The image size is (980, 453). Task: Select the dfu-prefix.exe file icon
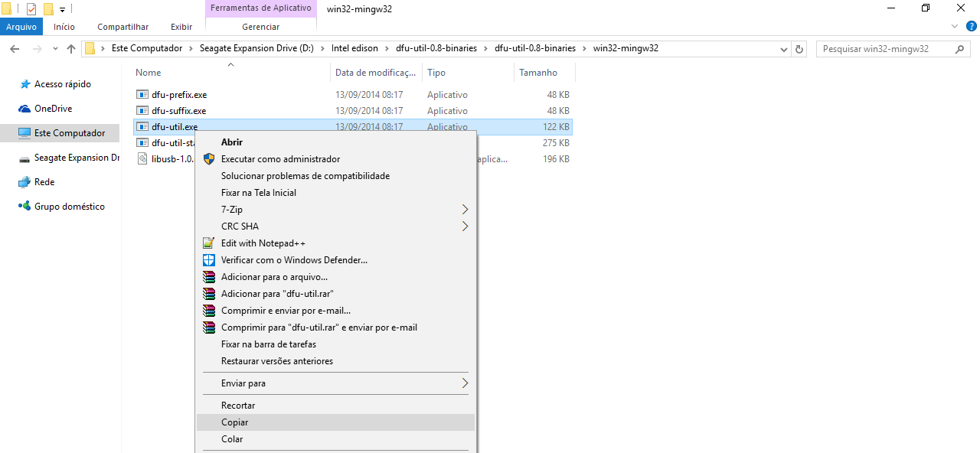click(x=142, y=95)
